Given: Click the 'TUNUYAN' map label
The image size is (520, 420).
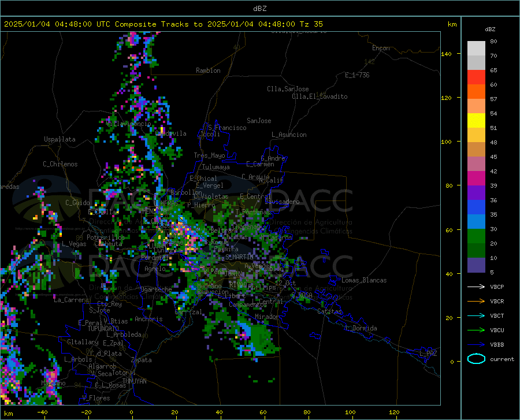Looking at the screenshot, I should (134, 381).
